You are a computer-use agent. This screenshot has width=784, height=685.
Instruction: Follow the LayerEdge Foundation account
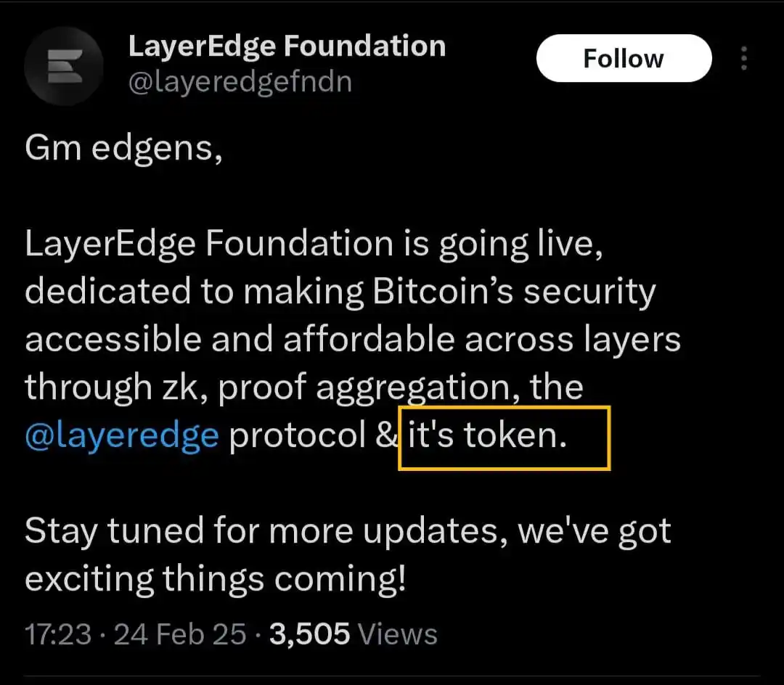point(624,58)
